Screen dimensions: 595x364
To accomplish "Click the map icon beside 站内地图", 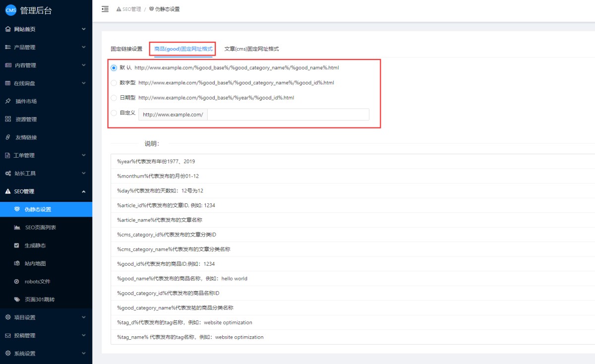I will tap(17, 263).
